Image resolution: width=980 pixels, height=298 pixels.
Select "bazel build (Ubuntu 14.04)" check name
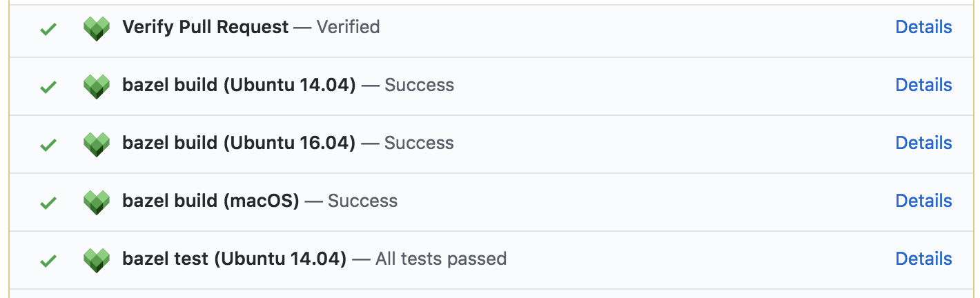pyautogui.click(x=239, y=85)
